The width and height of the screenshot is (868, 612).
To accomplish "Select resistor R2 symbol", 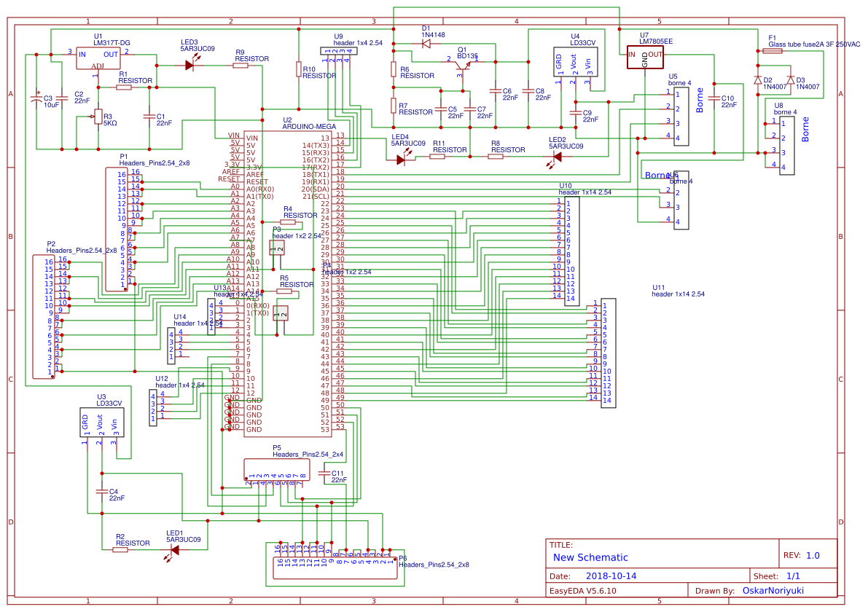I will coord(120,549).
